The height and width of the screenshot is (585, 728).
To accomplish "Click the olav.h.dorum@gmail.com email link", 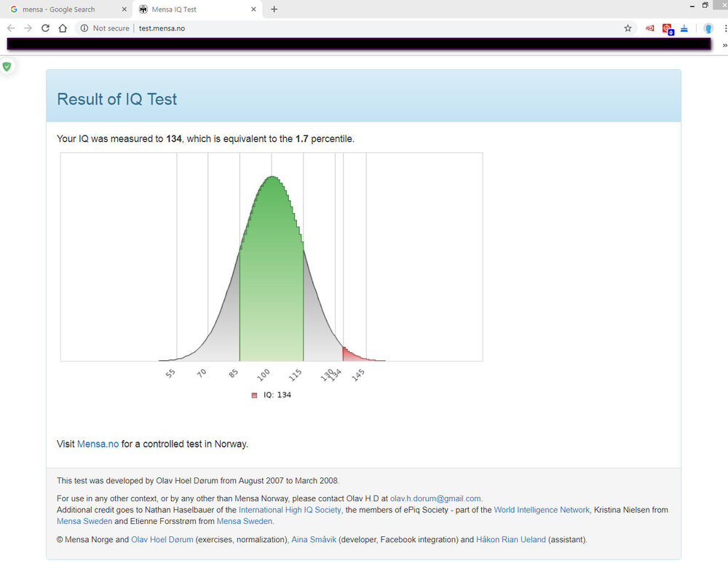I will pos(435,498).
